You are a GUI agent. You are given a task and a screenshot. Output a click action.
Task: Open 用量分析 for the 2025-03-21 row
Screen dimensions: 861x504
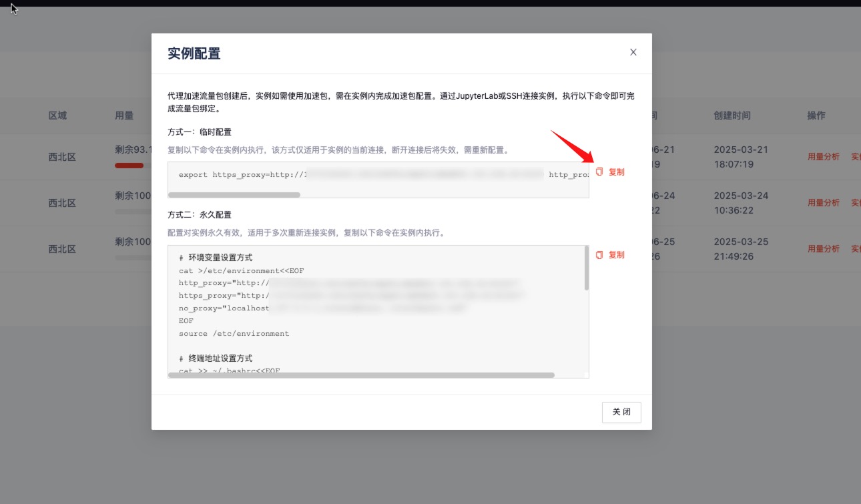pos(824,157)
